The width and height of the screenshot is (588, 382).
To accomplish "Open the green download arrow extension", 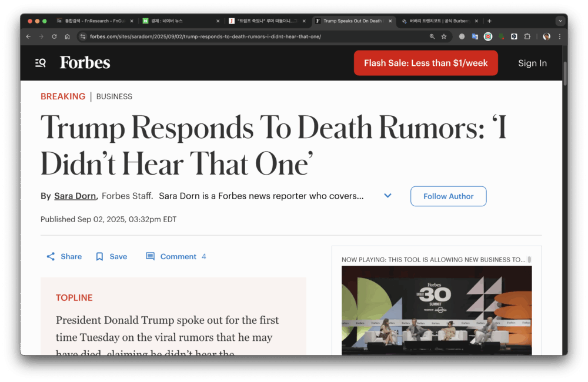I will (x=501, y=36).
